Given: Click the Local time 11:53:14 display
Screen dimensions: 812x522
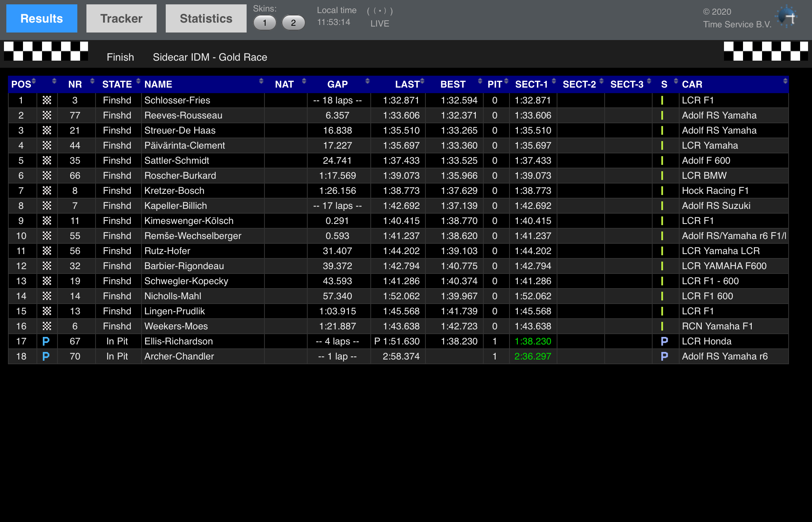Looking at the screenshot, I should (337, 16).
